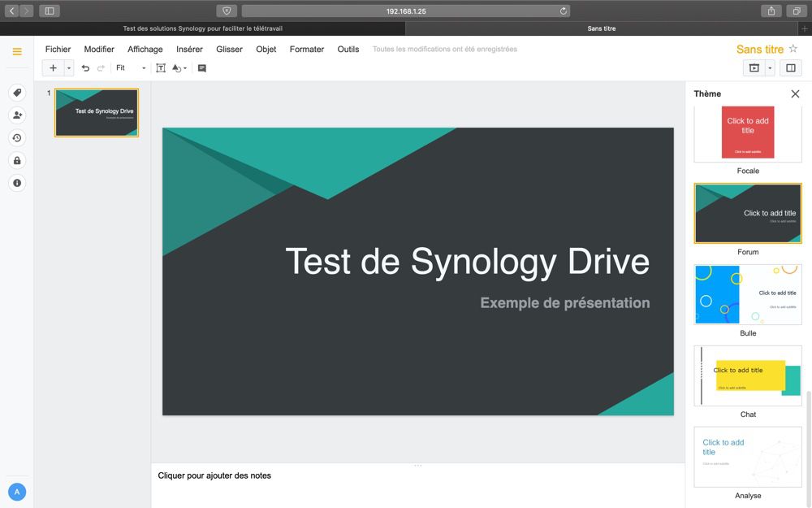The width and height of the screenshot is (812, 508).
Task: Open the Insérer menu
Action: pos(189,50)
